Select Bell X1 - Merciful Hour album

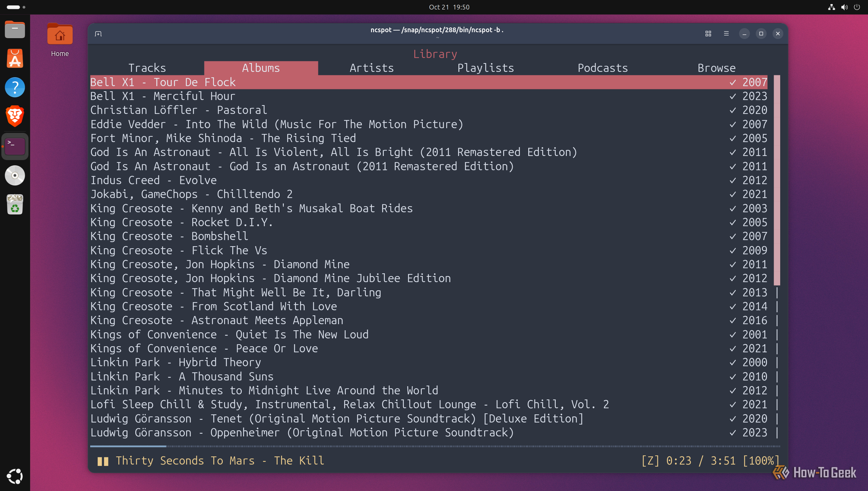(x=429, y=96)
